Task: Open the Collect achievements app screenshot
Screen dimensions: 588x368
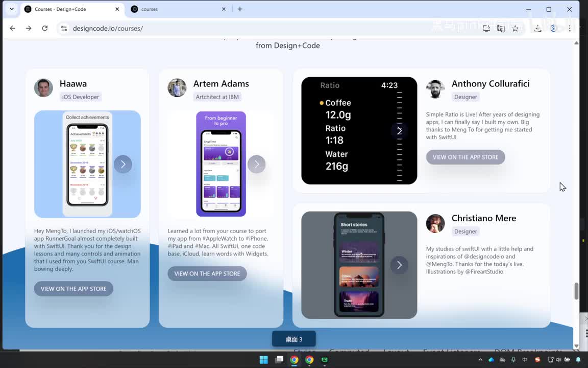Action: [87, 164]
